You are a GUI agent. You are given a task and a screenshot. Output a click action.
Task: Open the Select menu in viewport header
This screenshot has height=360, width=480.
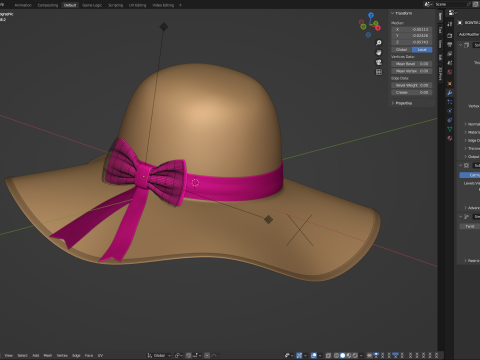[x=22, y=355]
